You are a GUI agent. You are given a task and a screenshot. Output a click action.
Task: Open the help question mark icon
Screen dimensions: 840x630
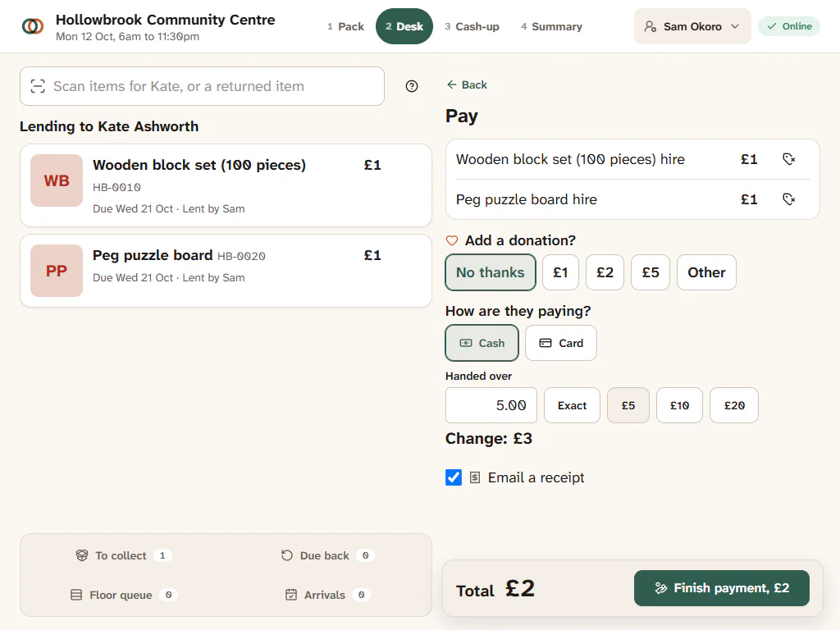(x=412, y=86)
